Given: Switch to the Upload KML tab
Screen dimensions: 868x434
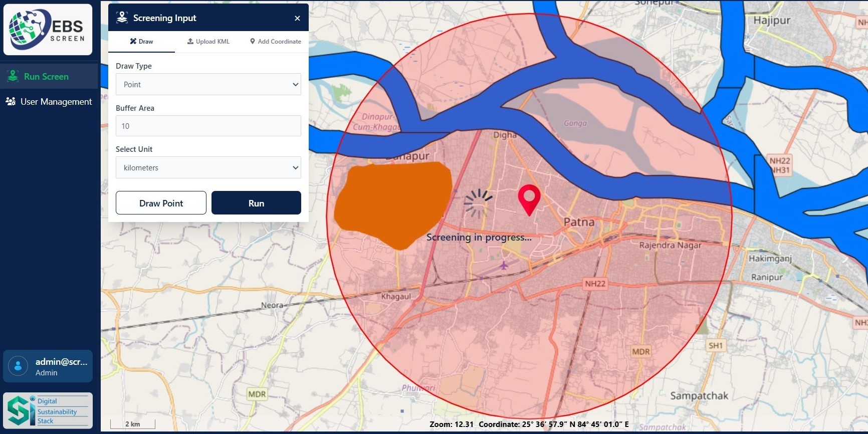Looking at the screenshot, I should (208, 42).
